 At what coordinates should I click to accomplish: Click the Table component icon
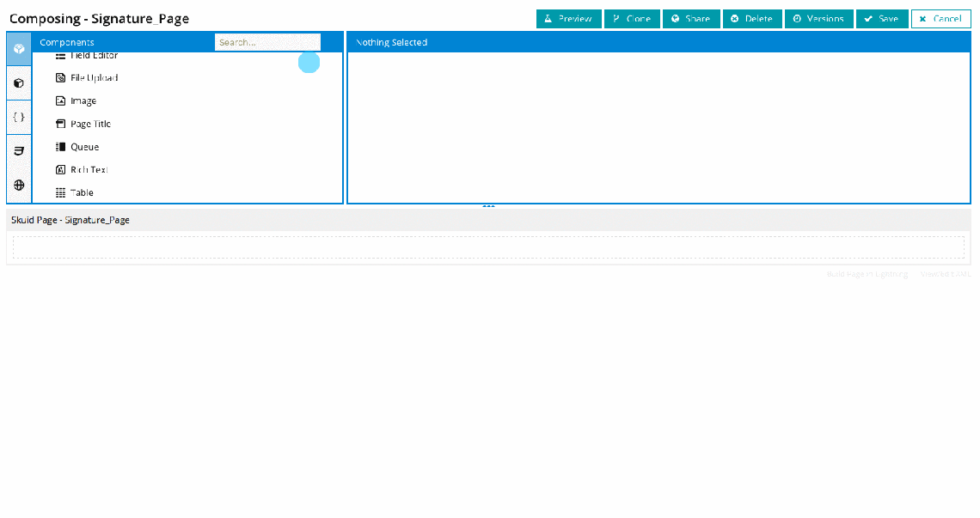click(60, 192)
